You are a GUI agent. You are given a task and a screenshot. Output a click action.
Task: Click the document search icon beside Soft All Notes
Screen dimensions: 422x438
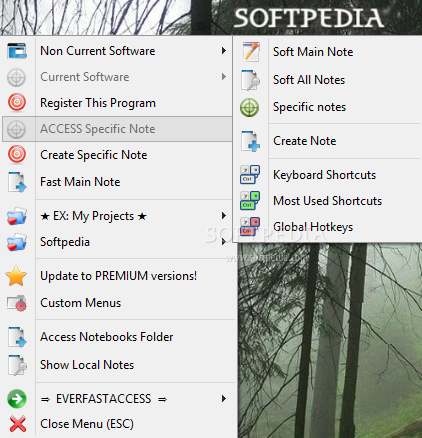point(250,80)
